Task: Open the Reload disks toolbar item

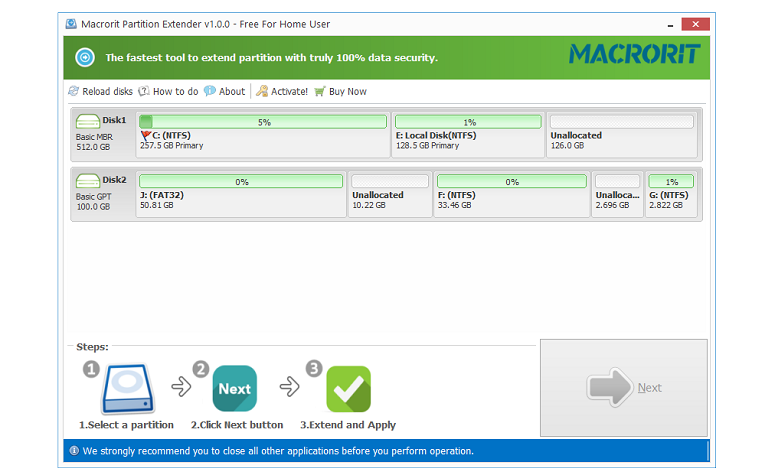Action: pyautogui.click(x=101, y=91)
